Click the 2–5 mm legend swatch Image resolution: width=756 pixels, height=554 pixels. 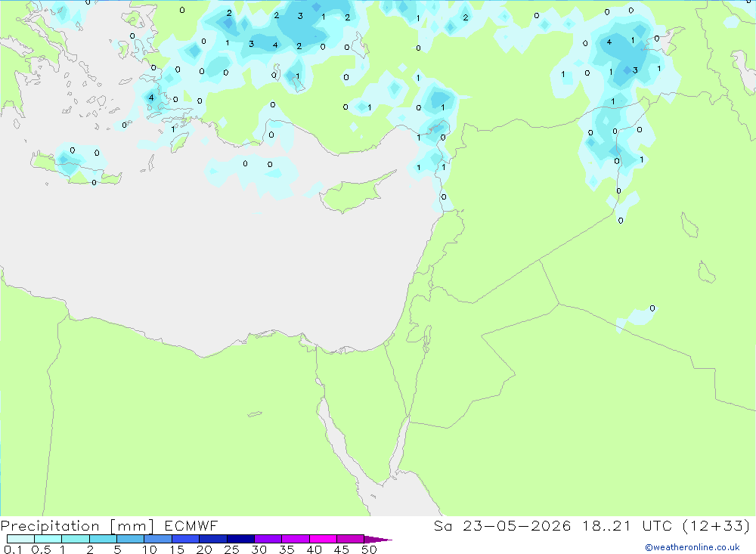tap(103, 539)
